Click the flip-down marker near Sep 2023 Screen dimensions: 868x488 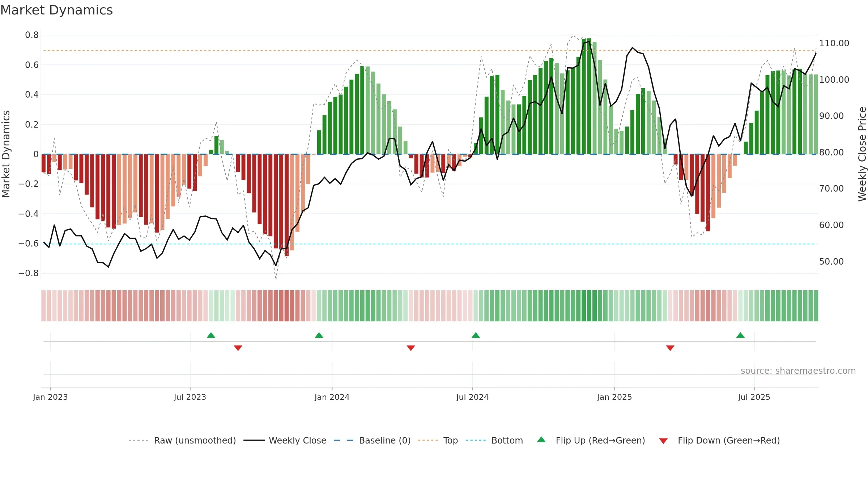[238, 348]
